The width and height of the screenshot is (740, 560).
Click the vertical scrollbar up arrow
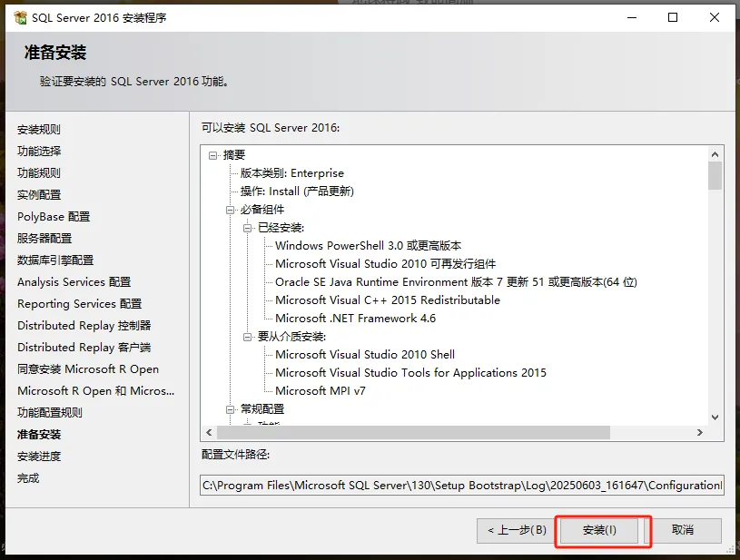(x=715, y=154)
